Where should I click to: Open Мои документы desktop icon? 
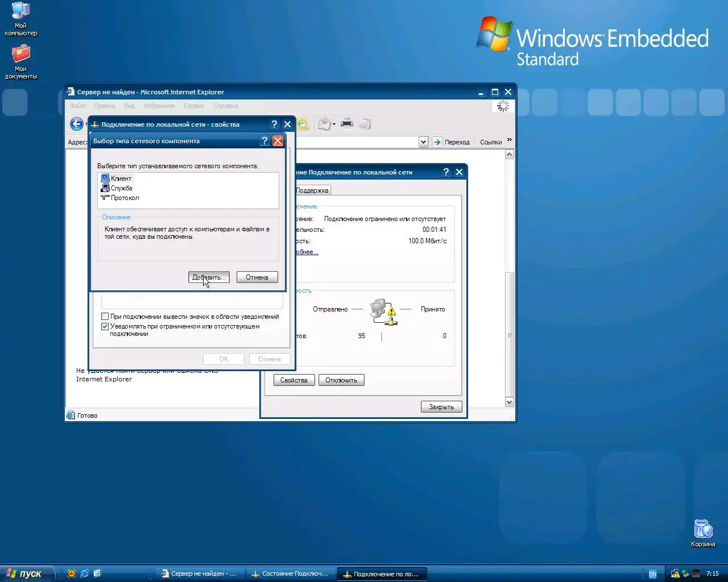[x=21, y=62]
